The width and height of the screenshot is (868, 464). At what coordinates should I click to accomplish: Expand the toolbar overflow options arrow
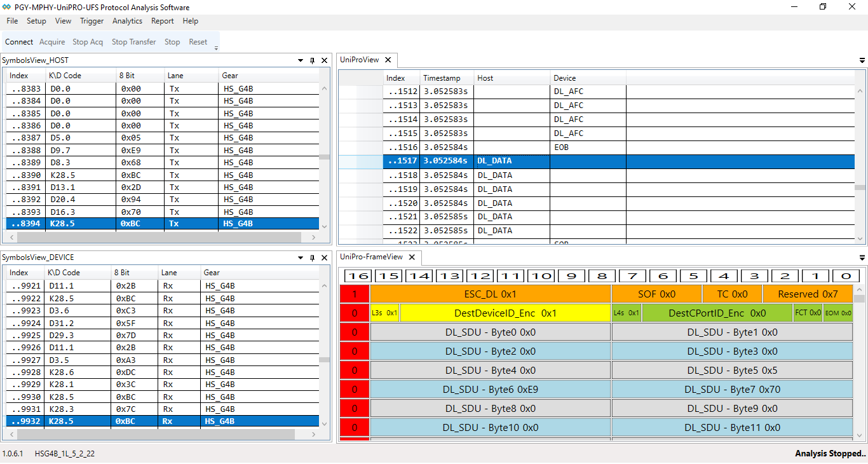coord(216,48)
